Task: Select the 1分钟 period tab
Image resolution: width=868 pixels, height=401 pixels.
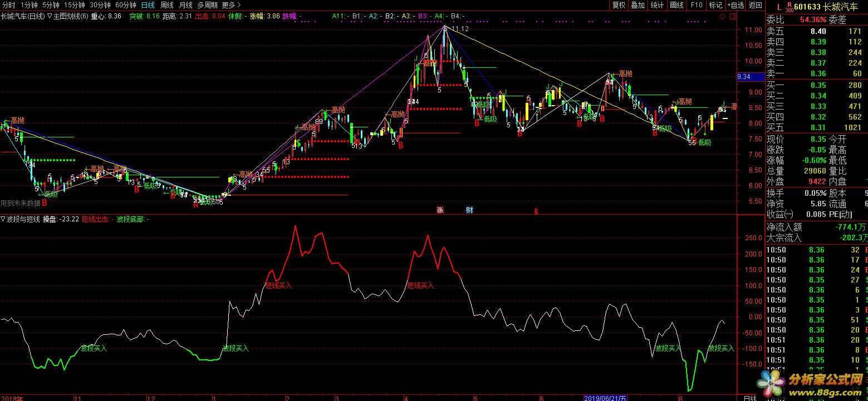Action: pos(28,5)
